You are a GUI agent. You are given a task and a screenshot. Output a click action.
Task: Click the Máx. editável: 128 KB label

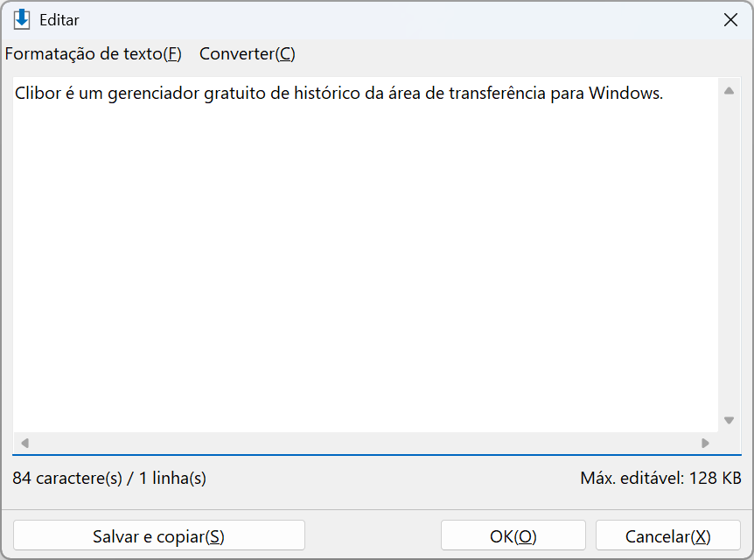point(660,479)
